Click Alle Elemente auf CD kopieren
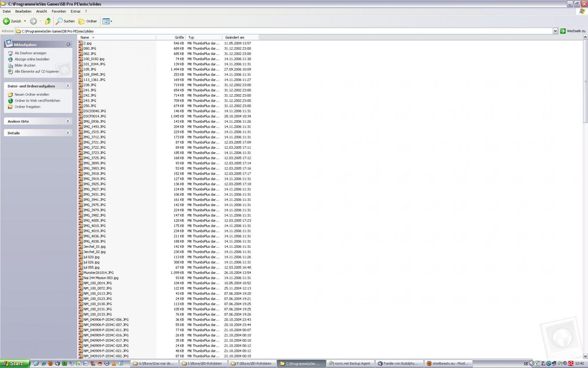 (x=37, y=72)
